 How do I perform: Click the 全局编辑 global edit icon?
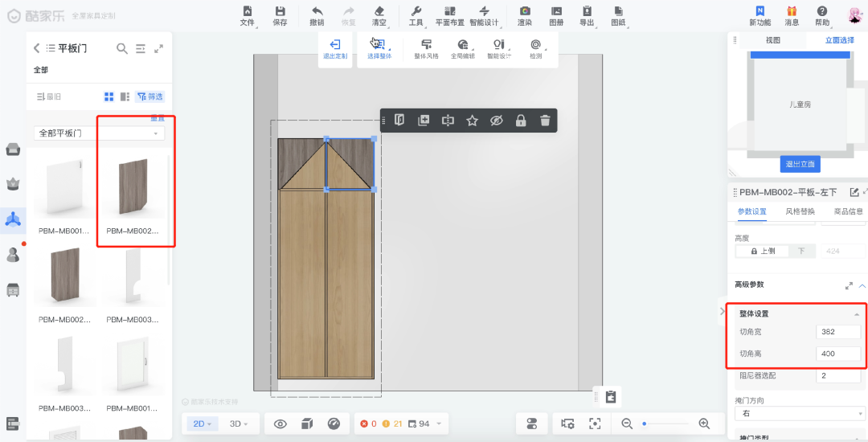point(463,44)
